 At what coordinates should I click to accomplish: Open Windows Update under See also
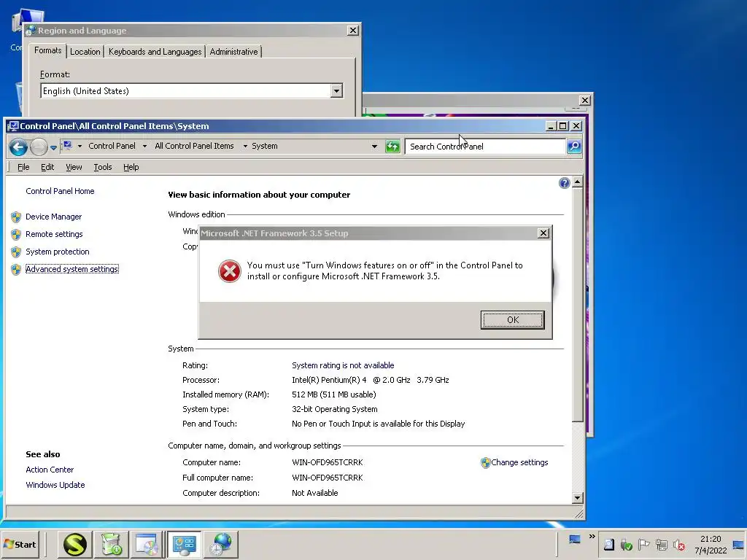(x=55, y=485)
